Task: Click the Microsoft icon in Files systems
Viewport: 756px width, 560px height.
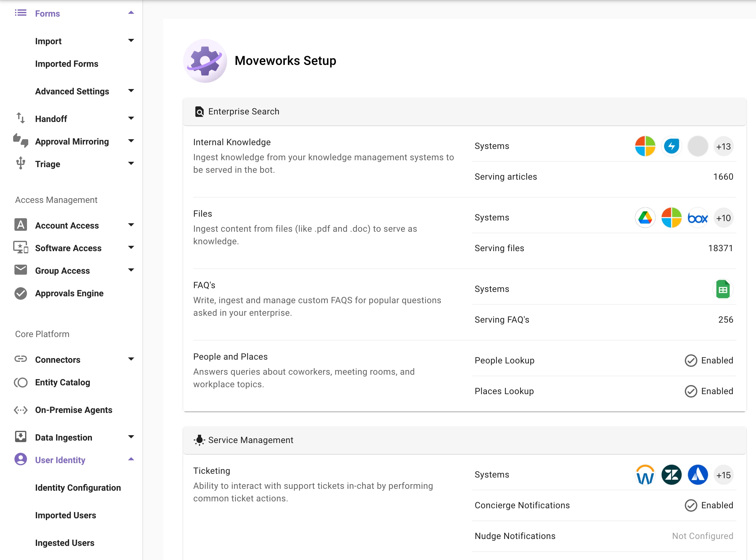Action: point(672,218)
